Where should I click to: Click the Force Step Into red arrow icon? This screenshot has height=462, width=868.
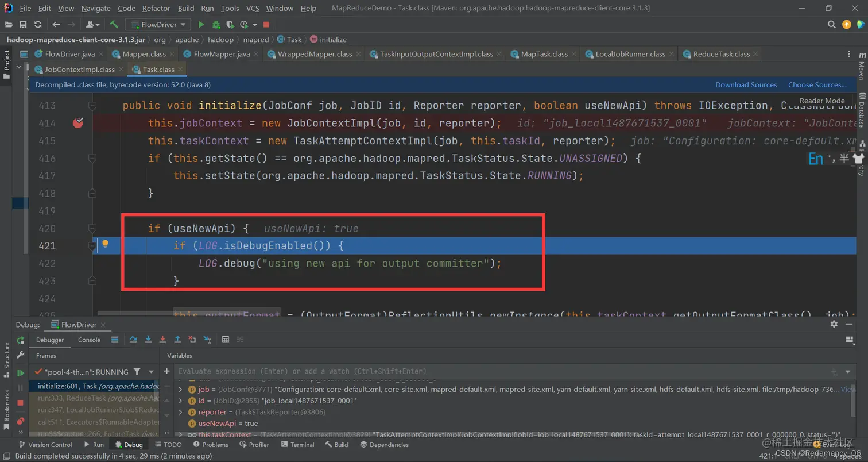(x=163, y=340)
